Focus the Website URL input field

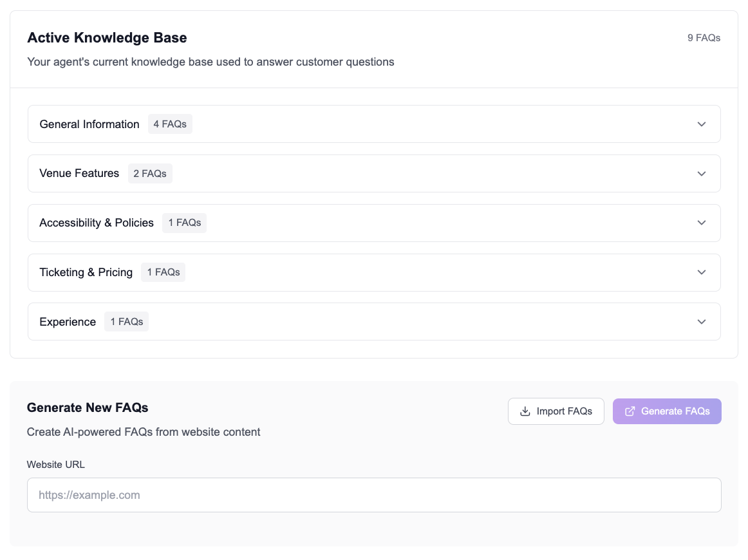pyautogui.click(x=373, y=495)
